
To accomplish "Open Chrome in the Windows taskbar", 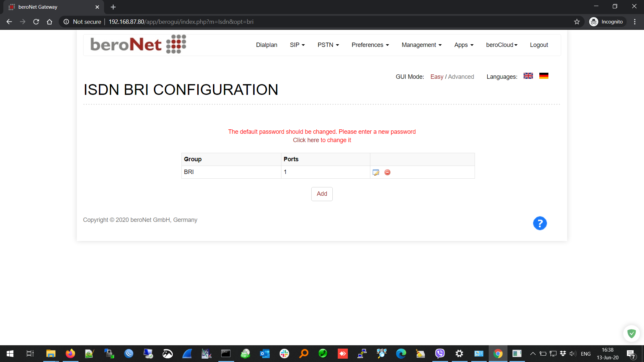I will (498, 354).
